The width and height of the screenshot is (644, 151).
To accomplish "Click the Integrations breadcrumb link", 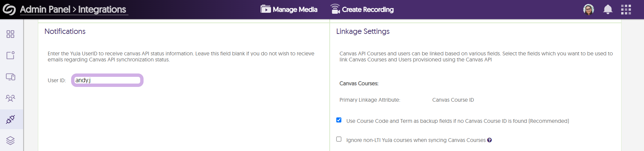I will click(102, 9).
